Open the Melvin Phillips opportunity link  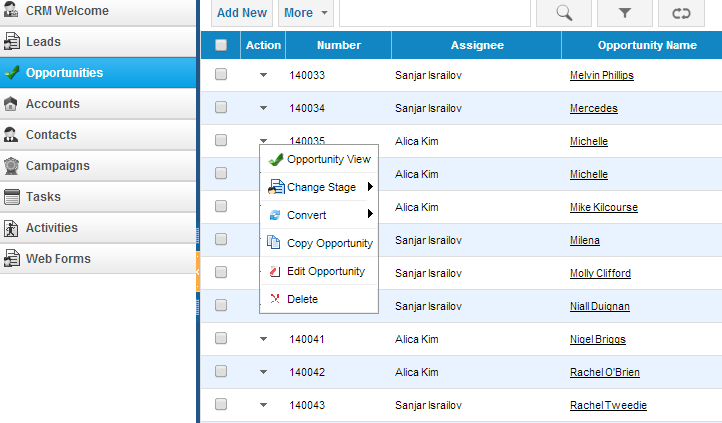pos(601,75)
